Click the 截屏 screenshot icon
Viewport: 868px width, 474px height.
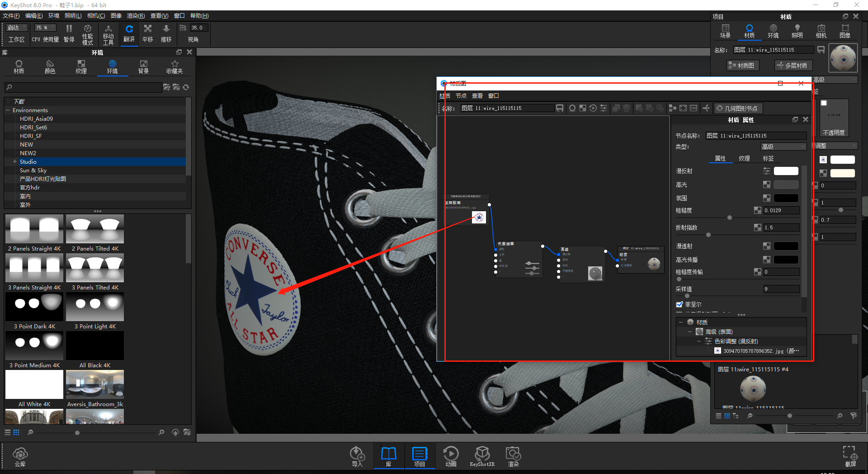850,455
